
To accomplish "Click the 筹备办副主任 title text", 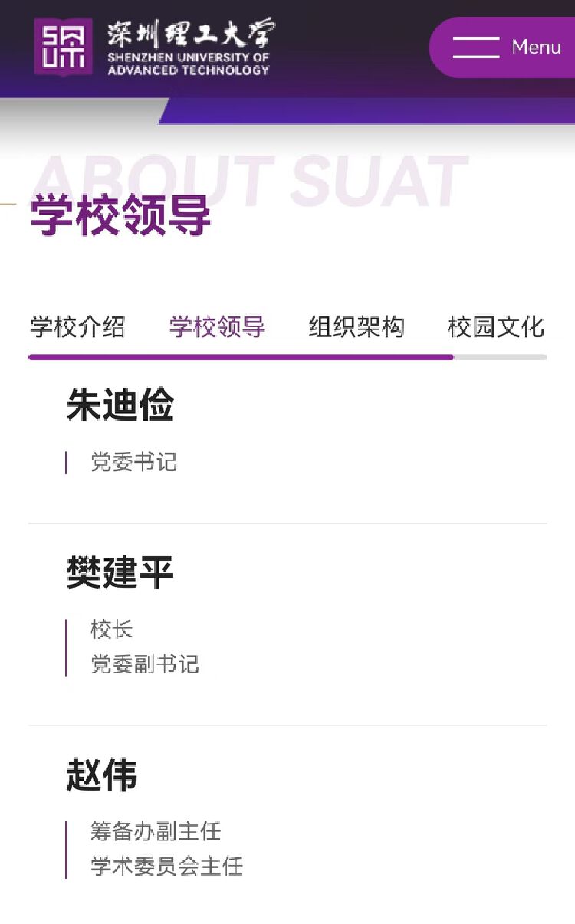I will point(156,831).
